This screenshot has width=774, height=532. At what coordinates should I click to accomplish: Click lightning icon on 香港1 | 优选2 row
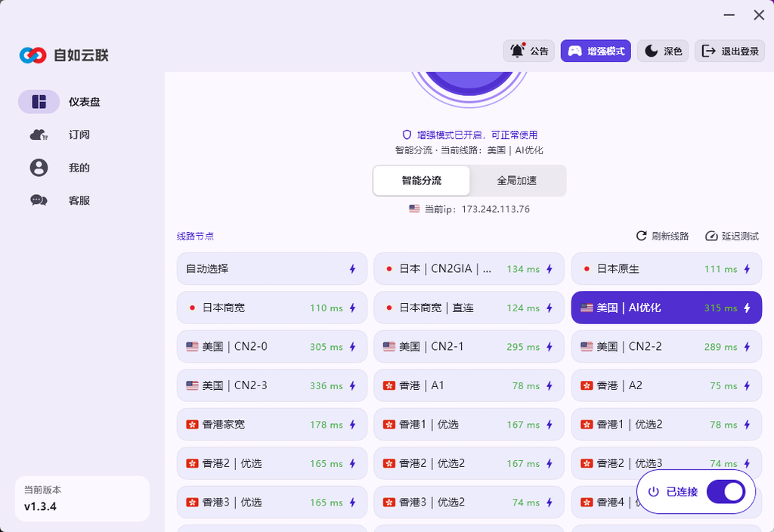747,425
